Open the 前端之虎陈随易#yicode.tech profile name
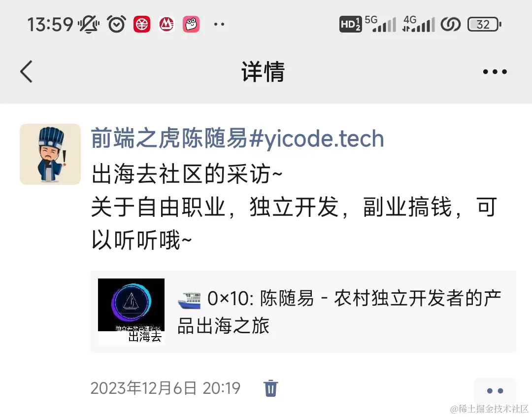The width and height of the screenshot is (532, 417). (x=237, y=139)
